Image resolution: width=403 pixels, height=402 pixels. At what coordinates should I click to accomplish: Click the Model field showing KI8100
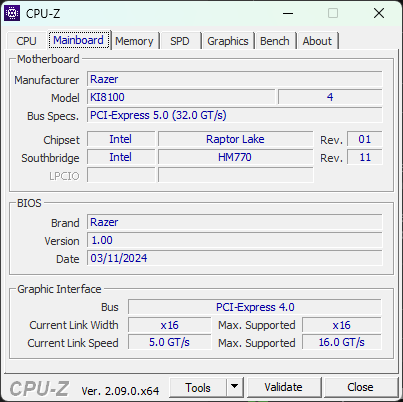tap(181, 97)
